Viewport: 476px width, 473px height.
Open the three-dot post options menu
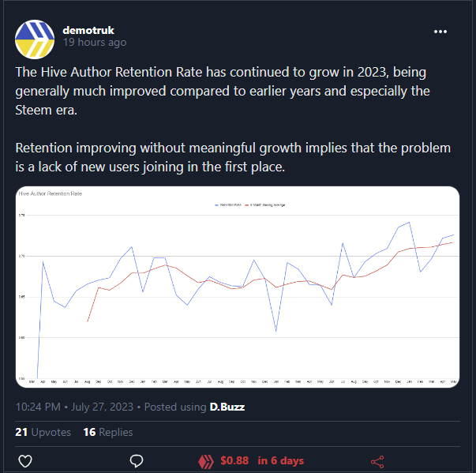[x=440, y=32]
